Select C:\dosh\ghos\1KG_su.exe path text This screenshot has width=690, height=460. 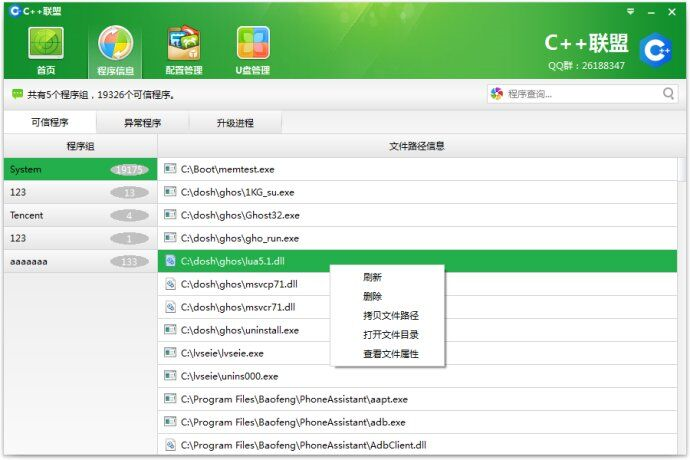pyautogui.click(x=238, y=192)
